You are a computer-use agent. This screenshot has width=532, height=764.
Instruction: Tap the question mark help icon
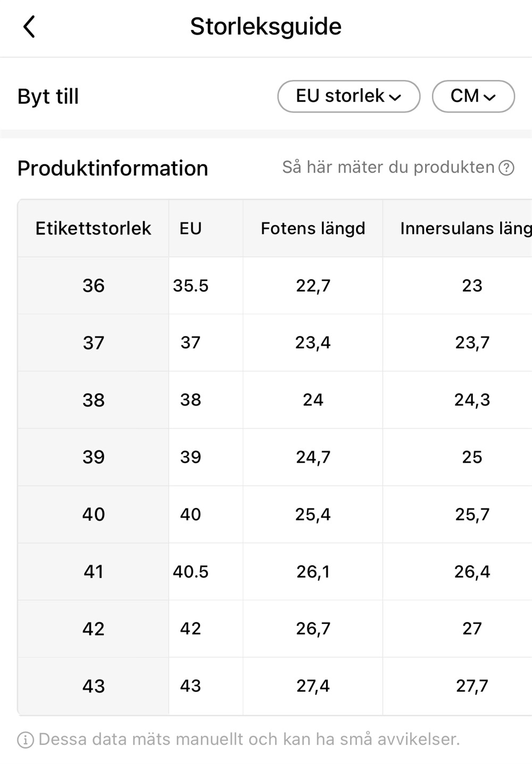(506, 168)
